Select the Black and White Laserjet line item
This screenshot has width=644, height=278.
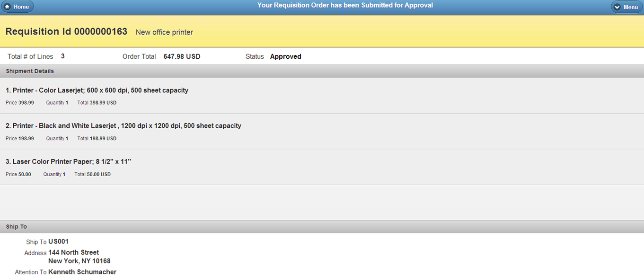click(322, 132)
